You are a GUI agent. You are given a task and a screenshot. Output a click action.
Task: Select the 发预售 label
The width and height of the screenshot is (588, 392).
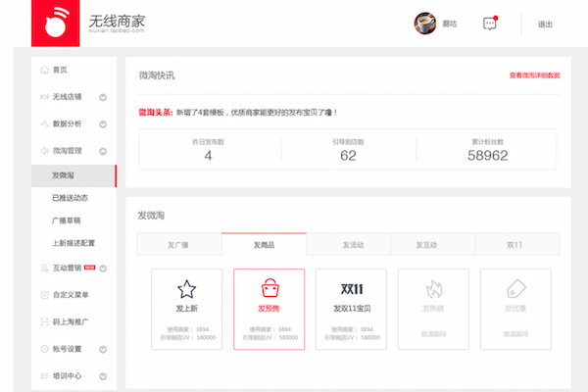(x=269, y=309)
